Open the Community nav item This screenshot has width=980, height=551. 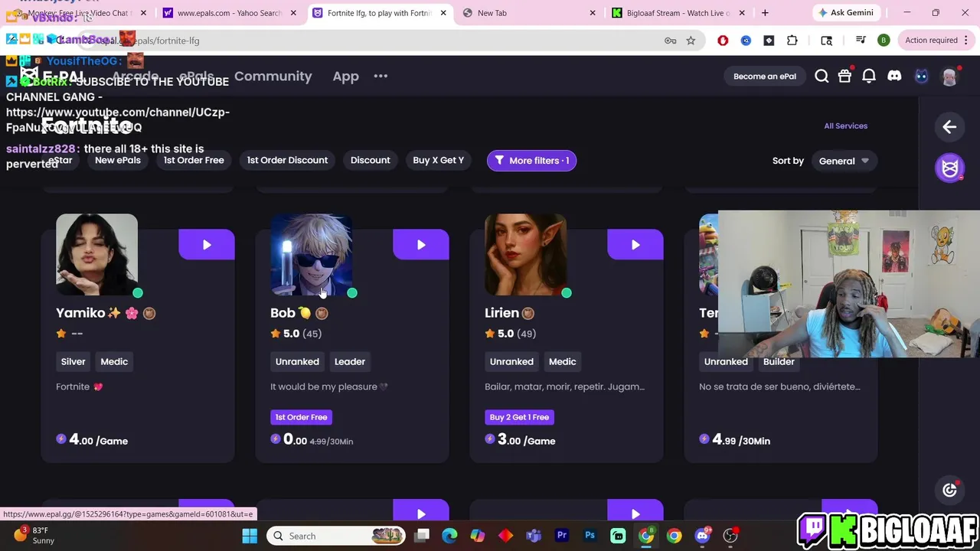click(273, 76)
